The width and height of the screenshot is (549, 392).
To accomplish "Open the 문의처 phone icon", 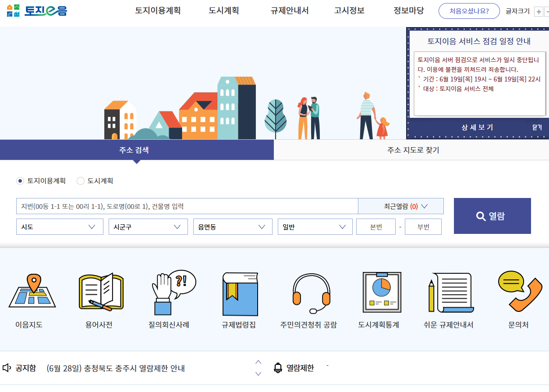I will [520, 290].
